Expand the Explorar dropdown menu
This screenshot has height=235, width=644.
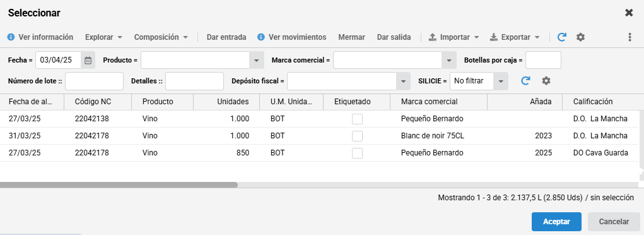pos(103,37)
